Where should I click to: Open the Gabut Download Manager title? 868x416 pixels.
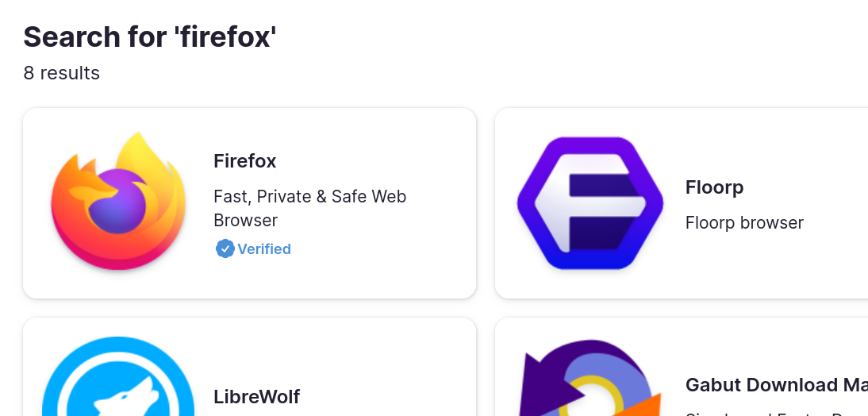pyautogui.click(x=776, y=385)
